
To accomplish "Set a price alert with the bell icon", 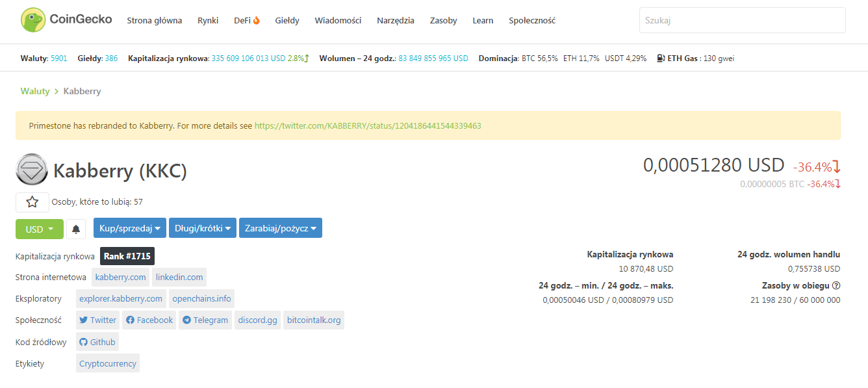I will point(76,229).
